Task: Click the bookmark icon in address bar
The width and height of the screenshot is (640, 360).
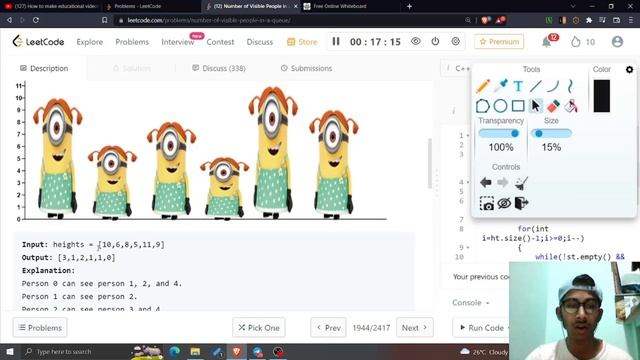Action: (104, 20)
